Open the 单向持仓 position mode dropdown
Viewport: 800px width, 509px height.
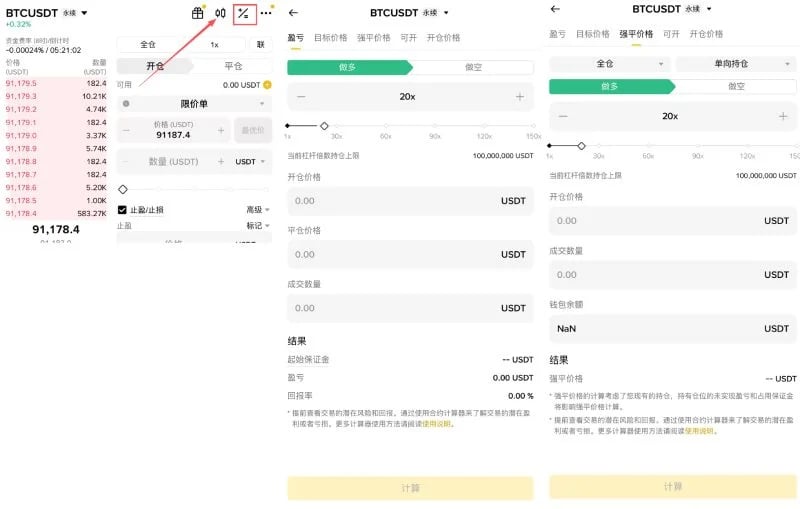click(x=736, y=64)
